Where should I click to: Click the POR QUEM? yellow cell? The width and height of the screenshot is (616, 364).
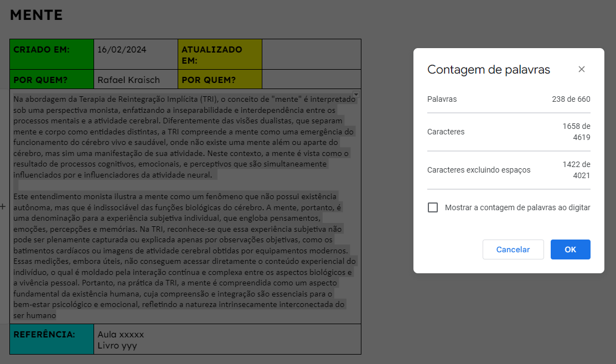click(x=220, y=79)
